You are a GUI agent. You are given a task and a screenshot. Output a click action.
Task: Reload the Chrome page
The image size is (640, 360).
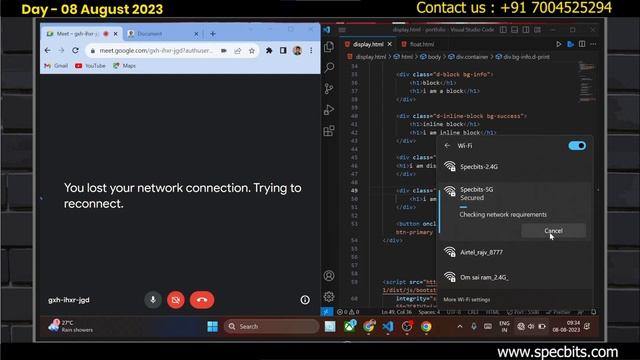coord(76,51)
